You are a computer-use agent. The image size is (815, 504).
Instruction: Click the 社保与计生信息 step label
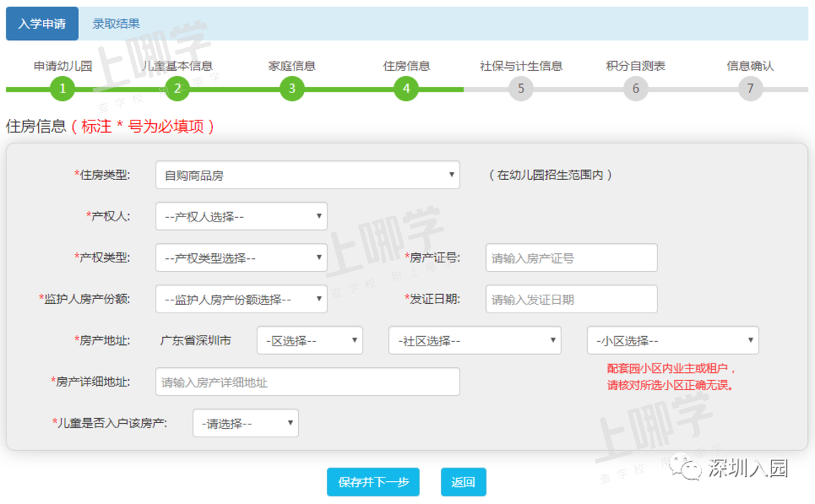pos(521,66)
